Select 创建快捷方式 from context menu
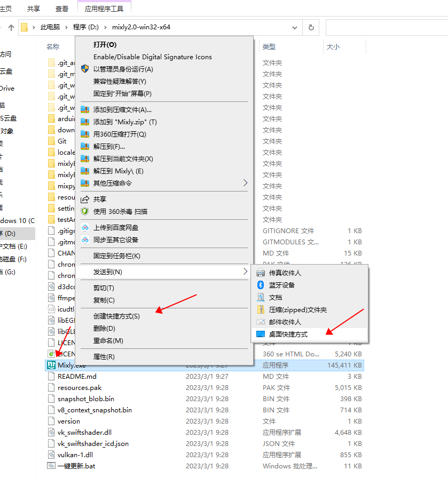The width and height of the screenshot is (448, 478). [x=116, y=316]
